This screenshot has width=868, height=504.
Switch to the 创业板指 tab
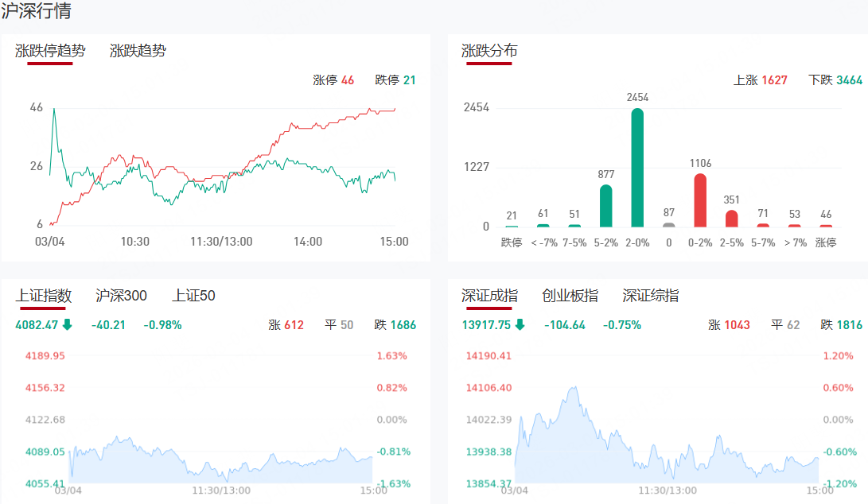pyautogui.click(x=570, y=296)
